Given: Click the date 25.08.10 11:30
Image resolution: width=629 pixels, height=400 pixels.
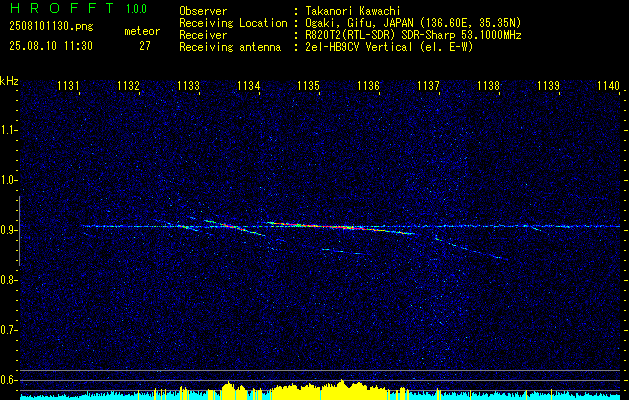Looking at the screenshot, I should click(x=51, y=46).
